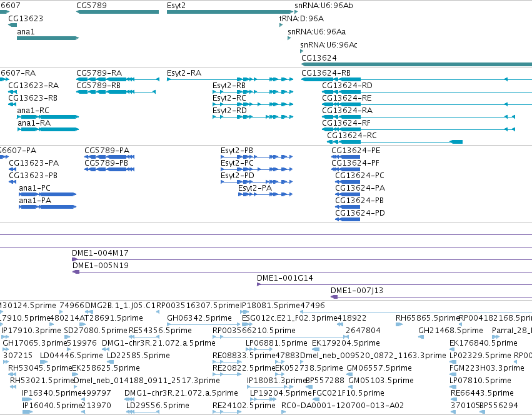Click the Esyt2-PA protein feature
Image resolution: width=532 pixels, height=415 pixels.
click(265, 194)
